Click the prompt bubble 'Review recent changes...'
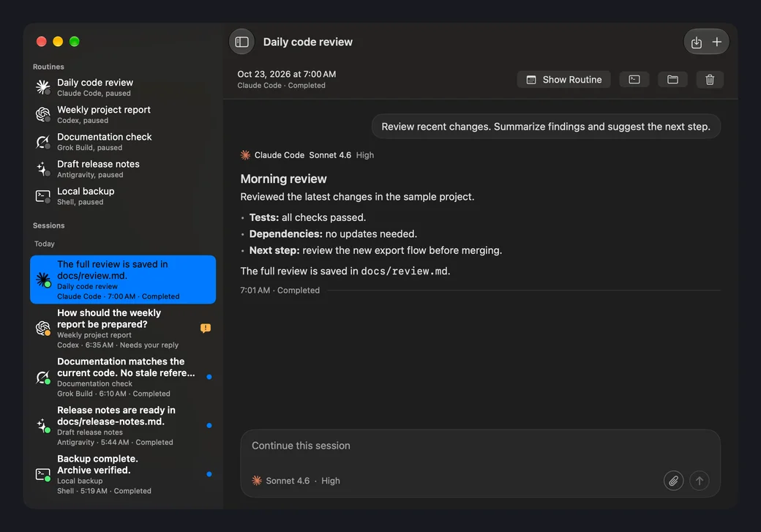 point(546,126)
